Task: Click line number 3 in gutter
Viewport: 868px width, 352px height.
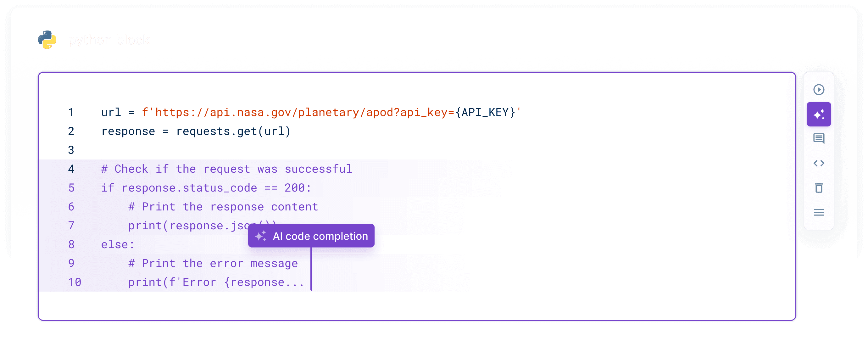Action: tap(71, 150)
